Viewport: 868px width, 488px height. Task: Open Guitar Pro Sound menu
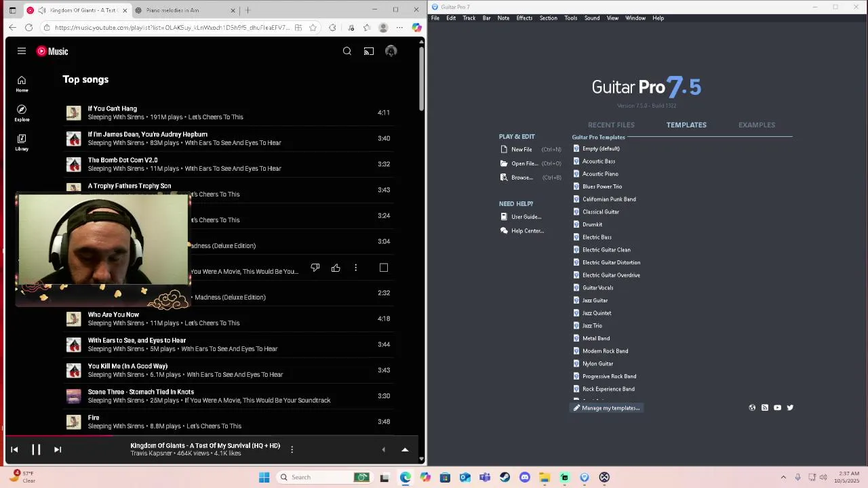point(592,18)
